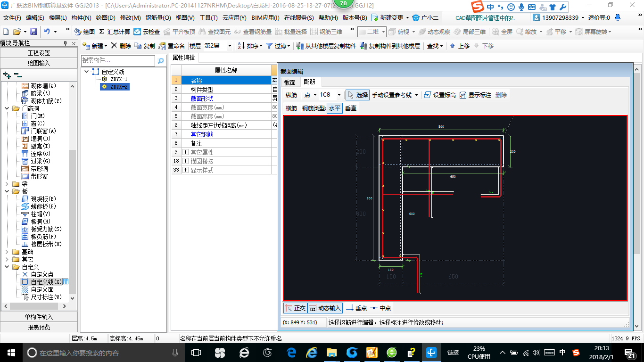Open the 文件(F) menu
This screenshot has height=362, width=644.
12,17
